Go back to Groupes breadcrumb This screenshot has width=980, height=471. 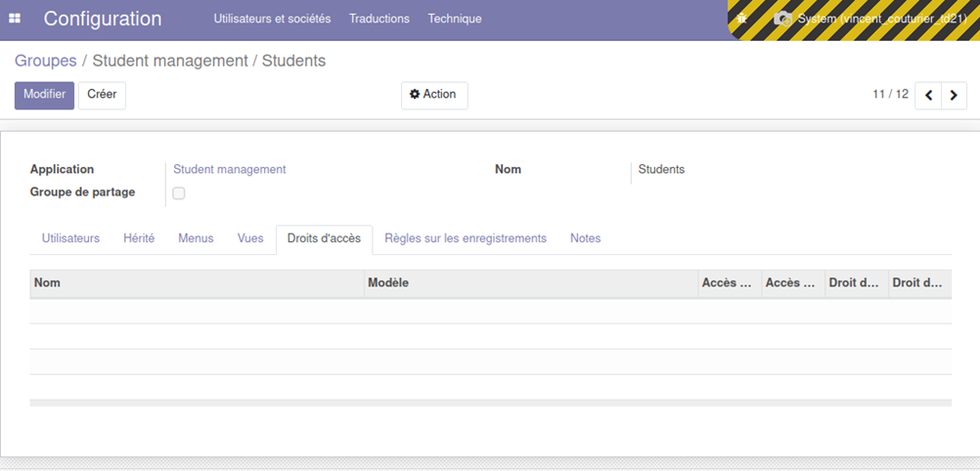[x=45, y=61]
